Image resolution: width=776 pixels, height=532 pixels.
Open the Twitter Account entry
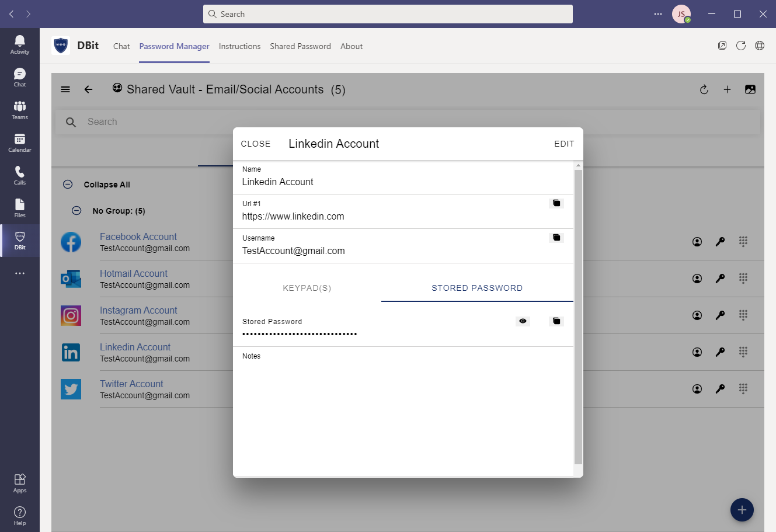[131, 384]
